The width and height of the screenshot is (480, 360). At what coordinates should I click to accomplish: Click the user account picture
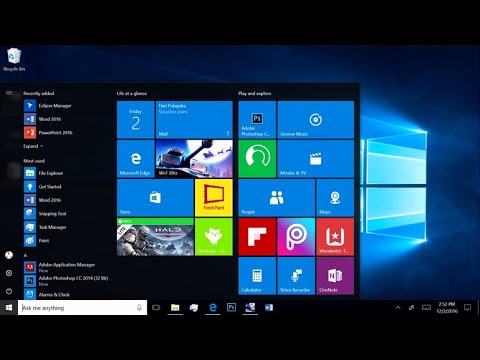[x=9, y=255]
